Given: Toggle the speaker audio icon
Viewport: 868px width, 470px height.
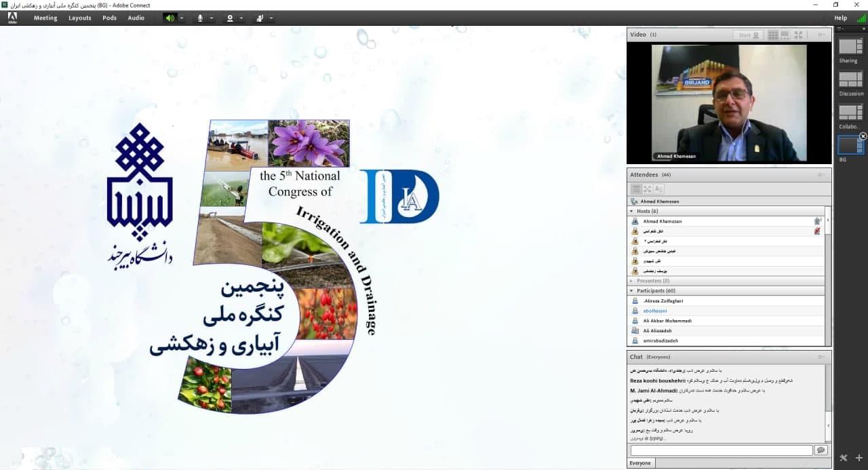Looking at the screenshot, I should (169, 18).
